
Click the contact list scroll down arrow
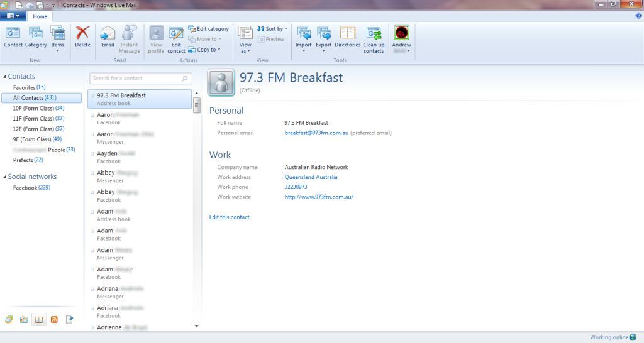(x=196, y=326)
